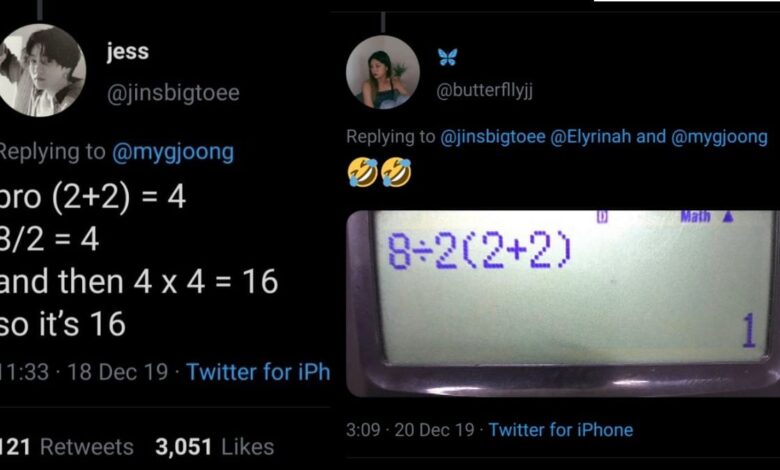The width and height of the screenshot is (780, 470).
Task: Click the 3:09 · 20 Dec 19 timestamp
Action: click(x=410, y=430)
